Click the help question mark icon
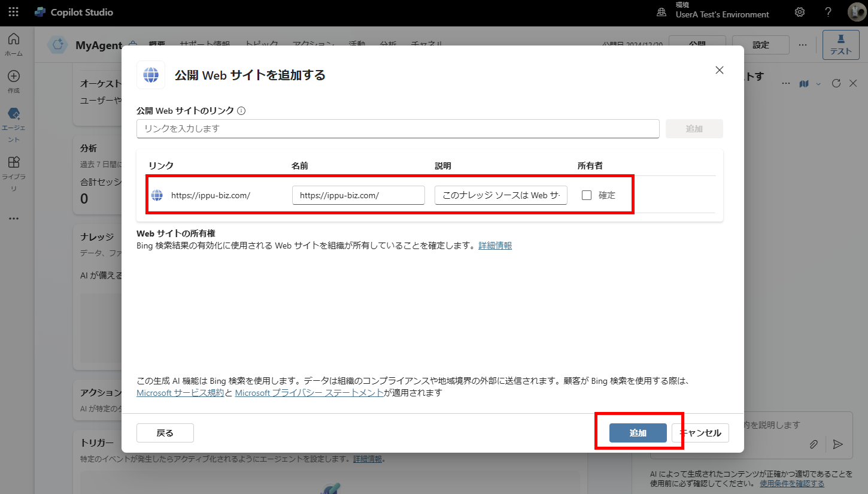This screenshot has width=868, height=494. [828, 12]
